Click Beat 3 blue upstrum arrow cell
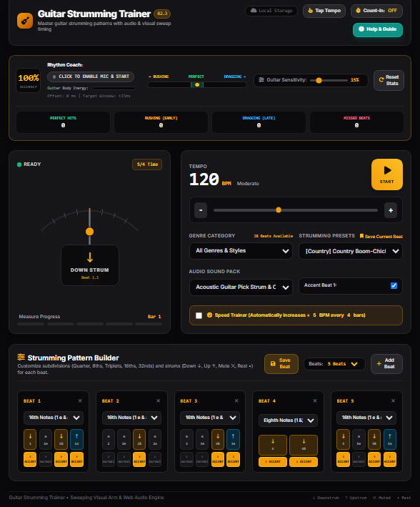The image size is (420, 507). click(x=233, y=439)
